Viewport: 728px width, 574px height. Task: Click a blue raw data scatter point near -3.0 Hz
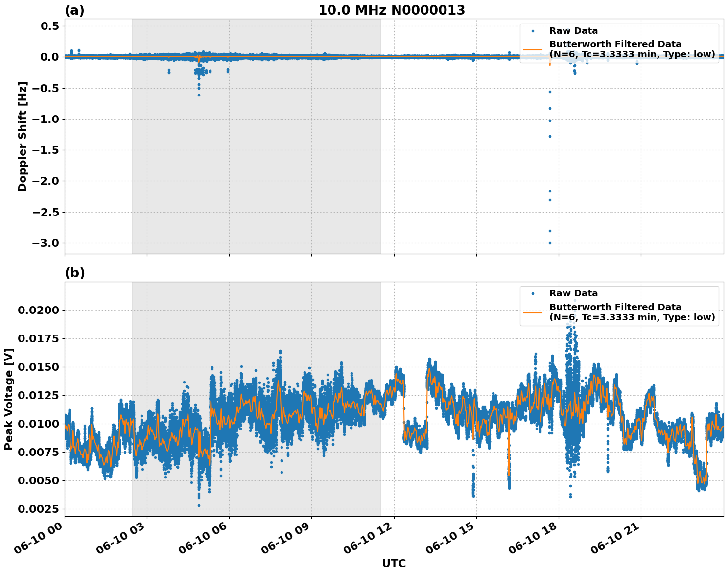[x=549, y=243]
